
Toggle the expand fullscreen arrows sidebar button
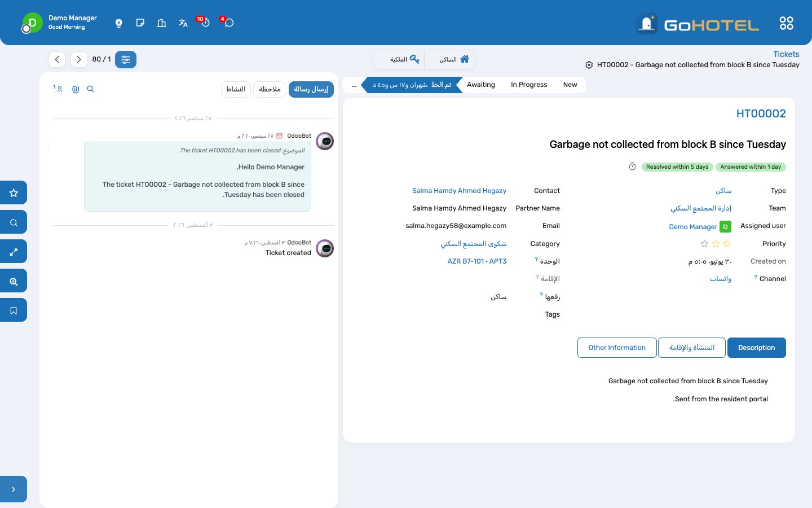14,252
